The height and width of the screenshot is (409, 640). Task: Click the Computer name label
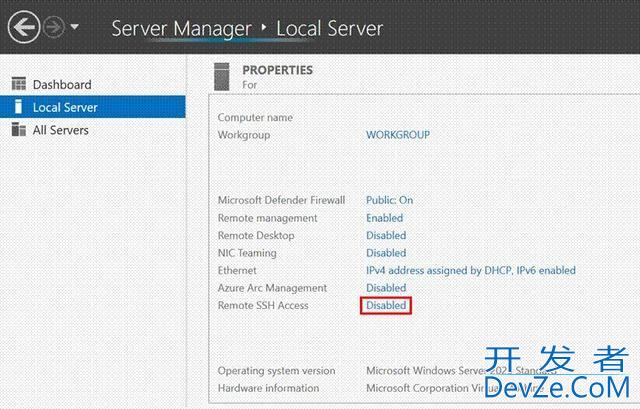[x=255, y=118]
